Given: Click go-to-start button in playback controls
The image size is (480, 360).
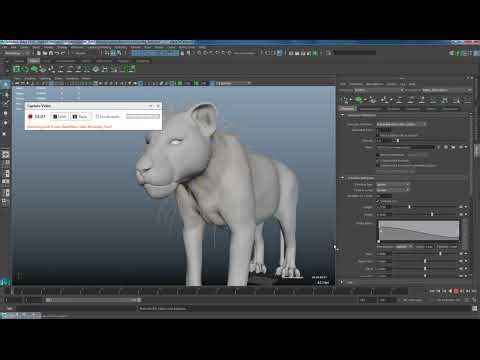Looking at the screenshot, I should (432, 291).
